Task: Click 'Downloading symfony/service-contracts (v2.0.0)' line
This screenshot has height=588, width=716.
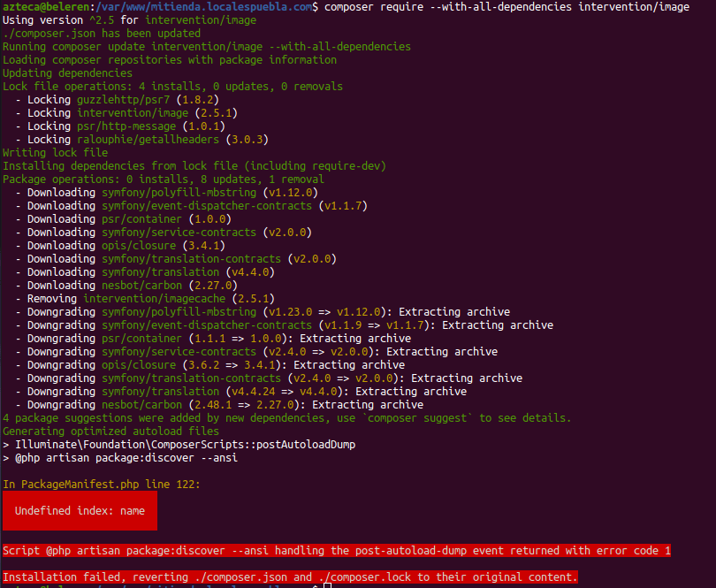Action: (x=164, y=232)
